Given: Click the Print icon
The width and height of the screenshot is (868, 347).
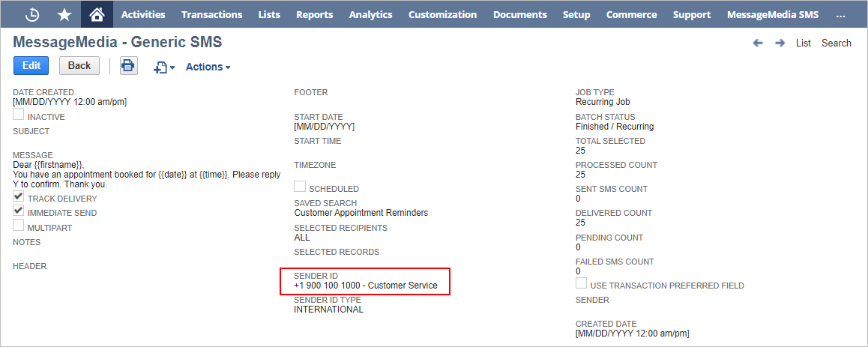Looking at the screenshot, I should click(x=128, y=66).
